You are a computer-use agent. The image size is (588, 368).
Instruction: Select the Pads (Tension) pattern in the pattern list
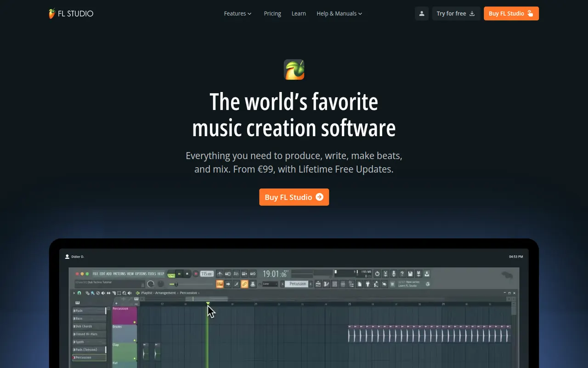(89, 350)
